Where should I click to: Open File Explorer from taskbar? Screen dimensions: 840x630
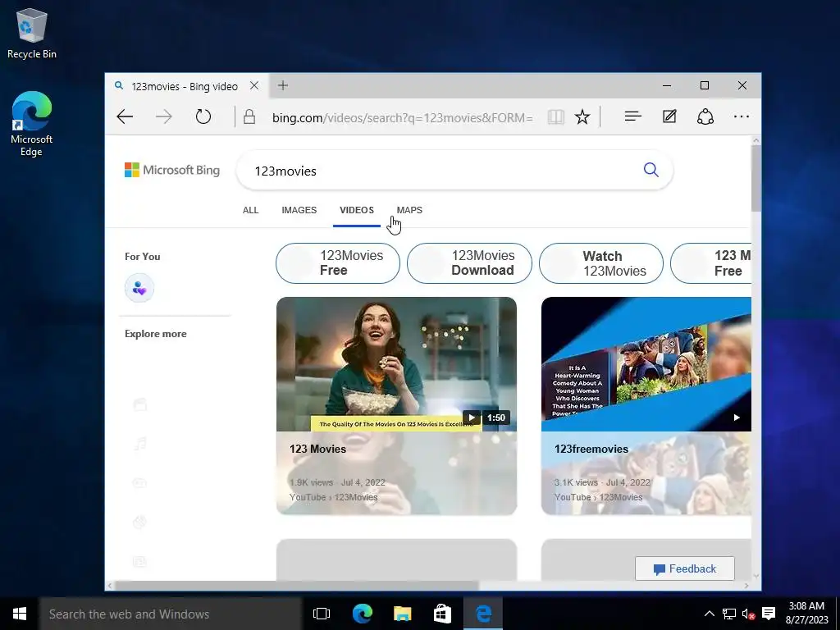[402, 614]
